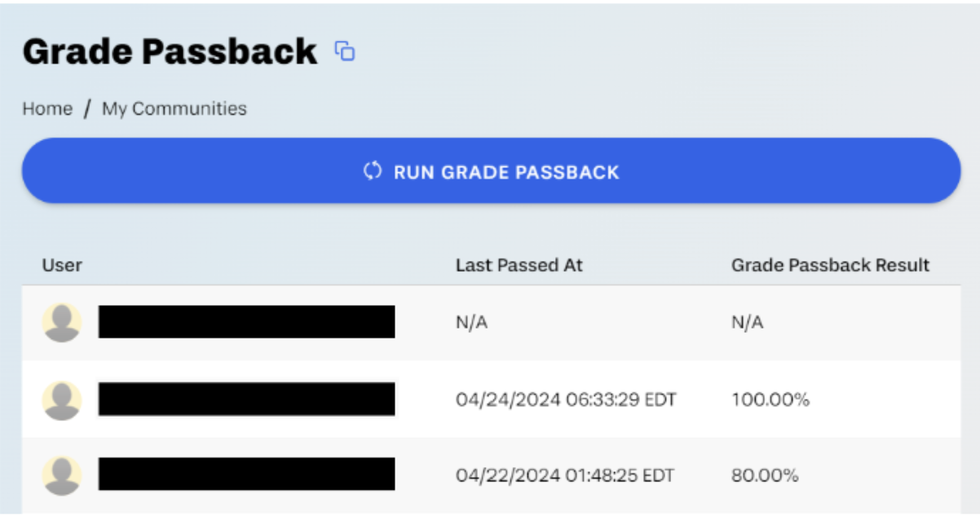
Task: Click the first user's avatar icon
Action: pyautogui.click(x=62, y=322)
